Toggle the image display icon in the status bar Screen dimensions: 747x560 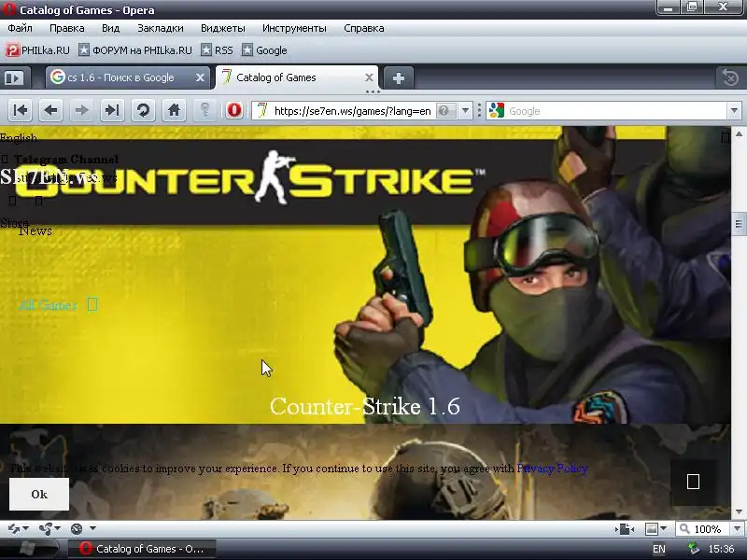651,529
